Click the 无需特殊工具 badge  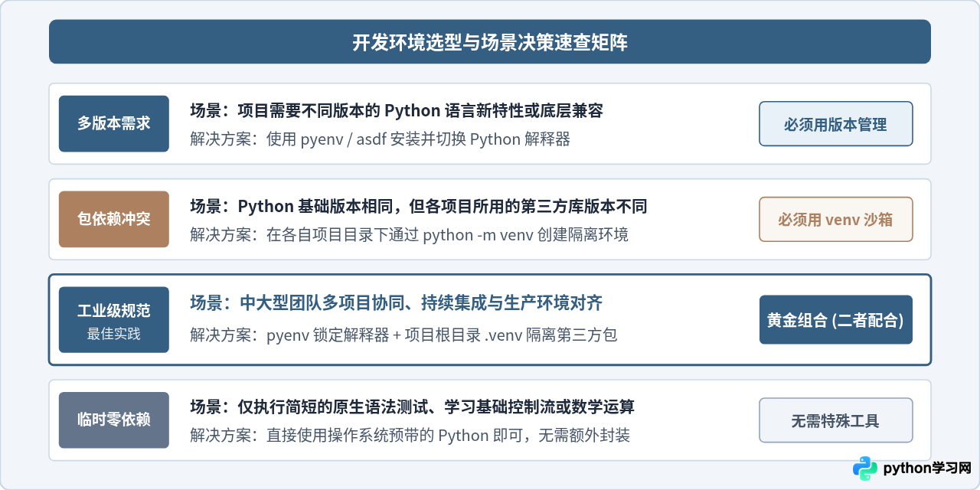836,420
